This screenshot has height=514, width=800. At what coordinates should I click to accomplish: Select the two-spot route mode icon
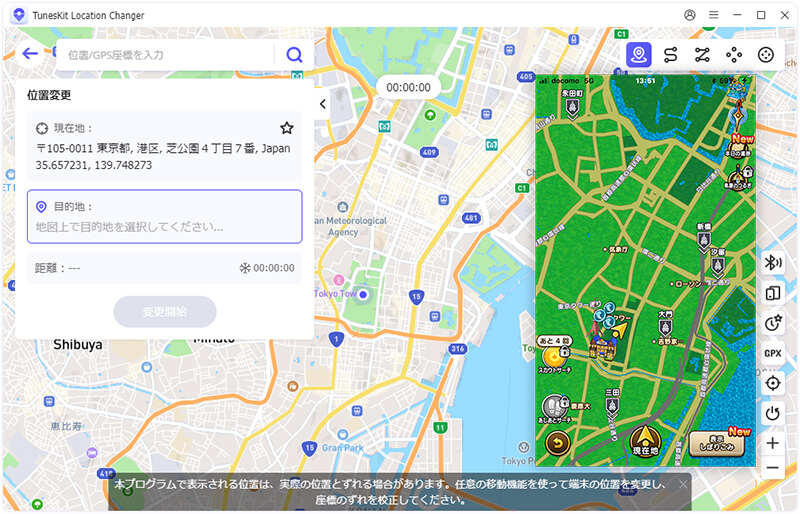point(670,55)
